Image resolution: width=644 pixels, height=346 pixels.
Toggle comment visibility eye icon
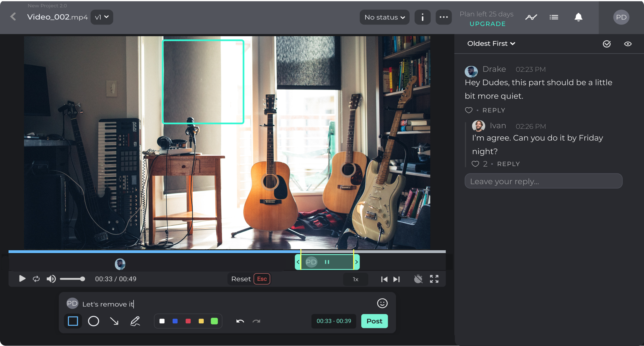[x=628, y=44]
